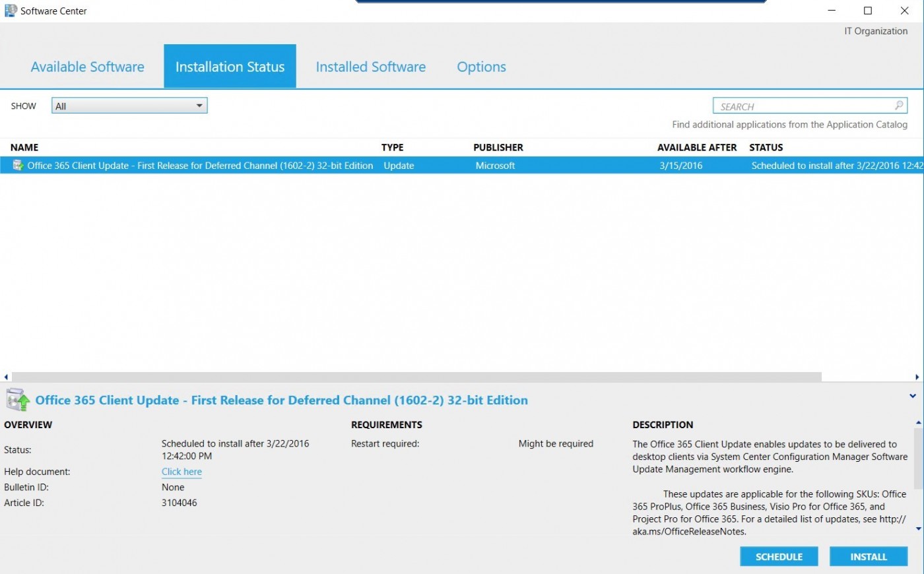Click the right arrow of the horizontal scrollbar

click(x=919, y=376)
